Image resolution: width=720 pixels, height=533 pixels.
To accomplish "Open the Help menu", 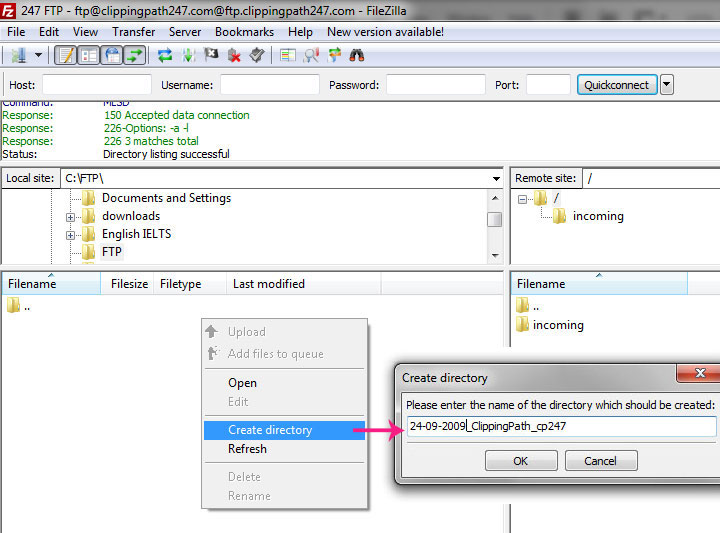I will click(x=300, y=32).
